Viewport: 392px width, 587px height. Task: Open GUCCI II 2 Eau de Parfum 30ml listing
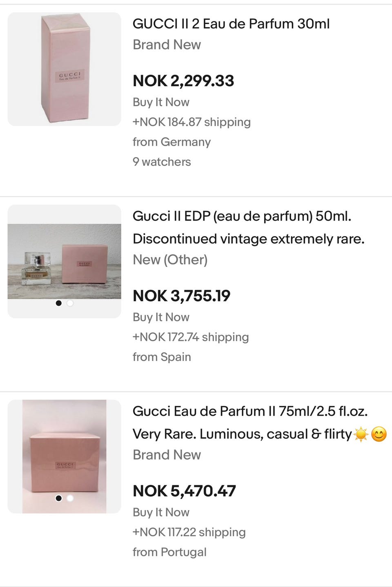click(x=231, y=24)
